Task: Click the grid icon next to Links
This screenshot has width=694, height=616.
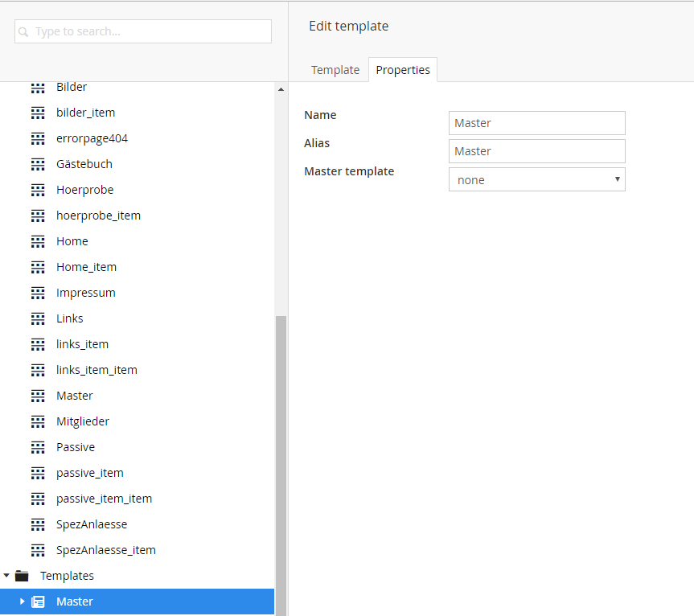Action: (x=38, y=318)
